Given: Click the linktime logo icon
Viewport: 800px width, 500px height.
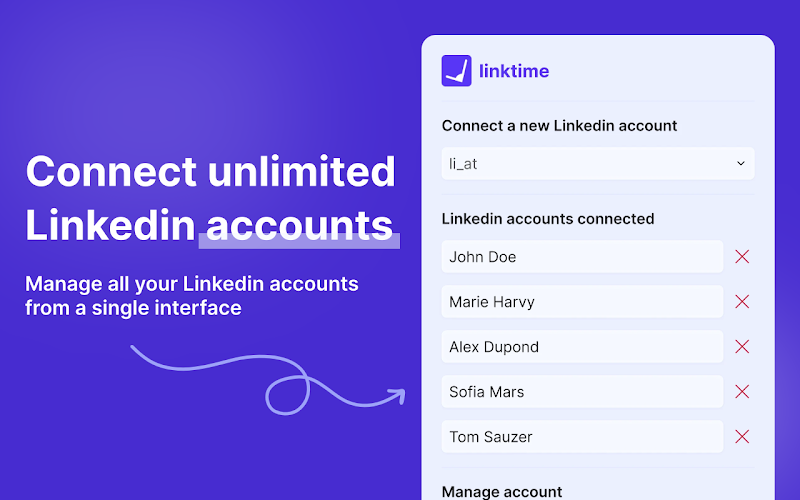Looking at the screenshot, I should coord(456,71).
